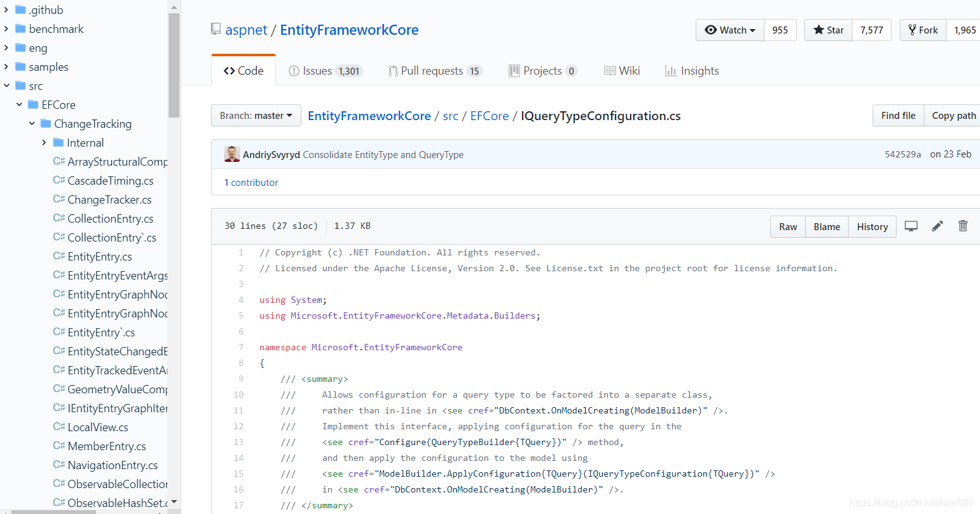Click the file tree horizontal scrollbar

coord(54,511)
